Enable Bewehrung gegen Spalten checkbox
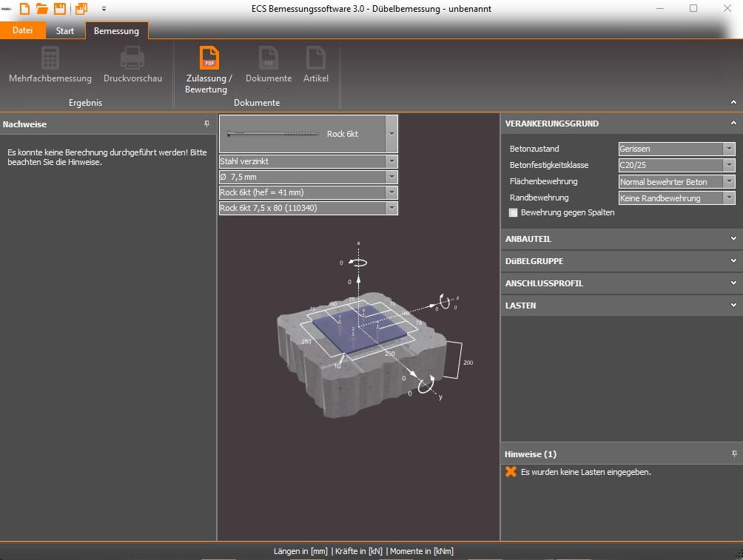Viewport: 743px width, 560px height. [514, 213]
